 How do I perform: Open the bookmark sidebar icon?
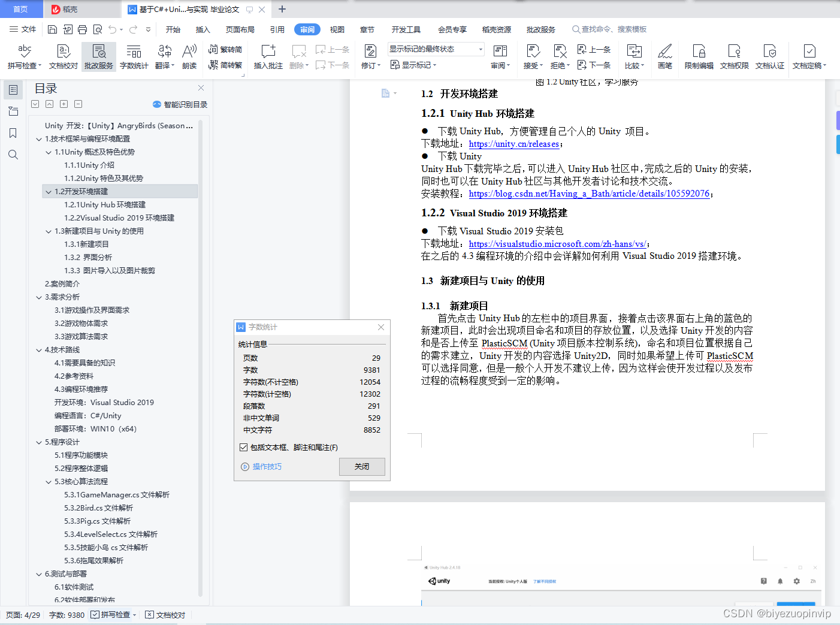[x=13, y=133]
